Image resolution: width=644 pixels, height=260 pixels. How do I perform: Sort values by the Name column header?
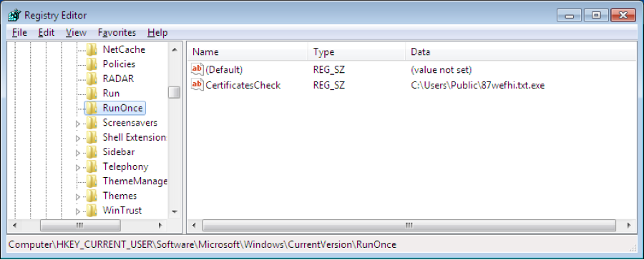coord(248,52)
